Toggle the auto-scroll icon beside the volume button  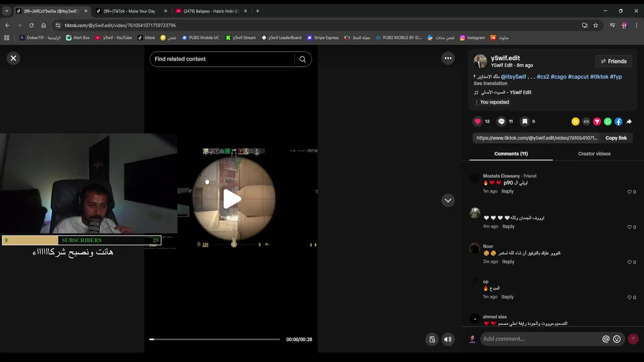(432, 339)
